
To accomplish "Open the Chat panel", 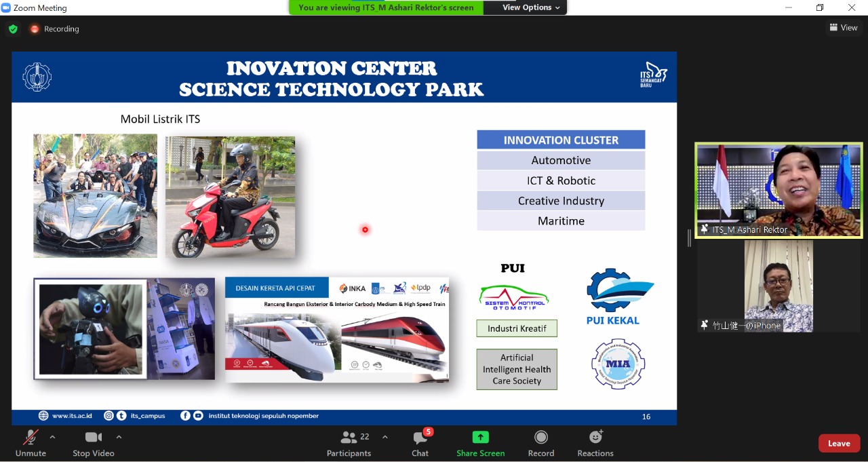I will 420,438.
